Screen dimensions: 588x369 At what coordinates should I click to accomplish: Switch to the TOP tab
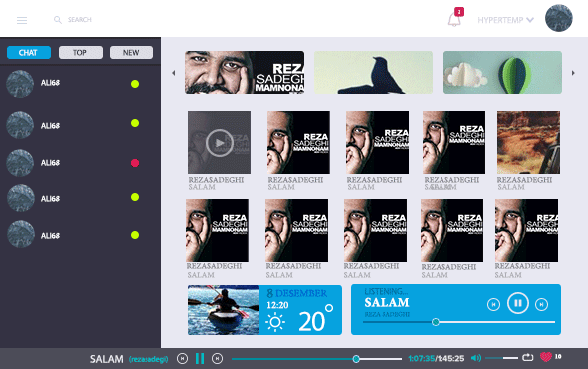click(81, 52)
